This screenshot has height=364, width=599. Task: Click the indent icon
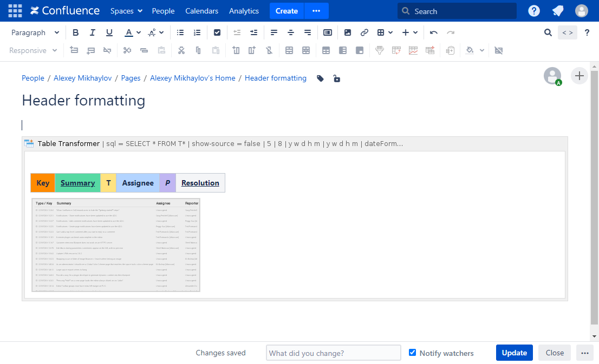253,33
